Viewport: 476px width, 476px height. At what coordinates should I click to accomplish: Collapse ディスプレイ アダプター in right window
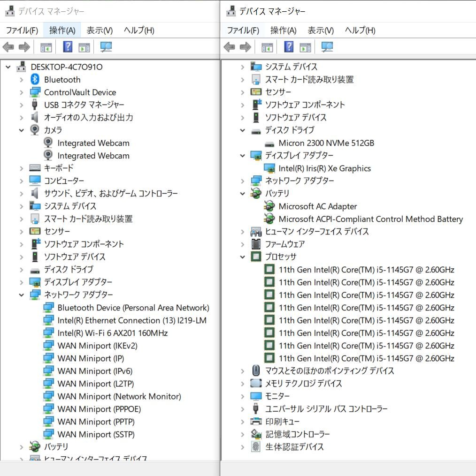[243, 155]
